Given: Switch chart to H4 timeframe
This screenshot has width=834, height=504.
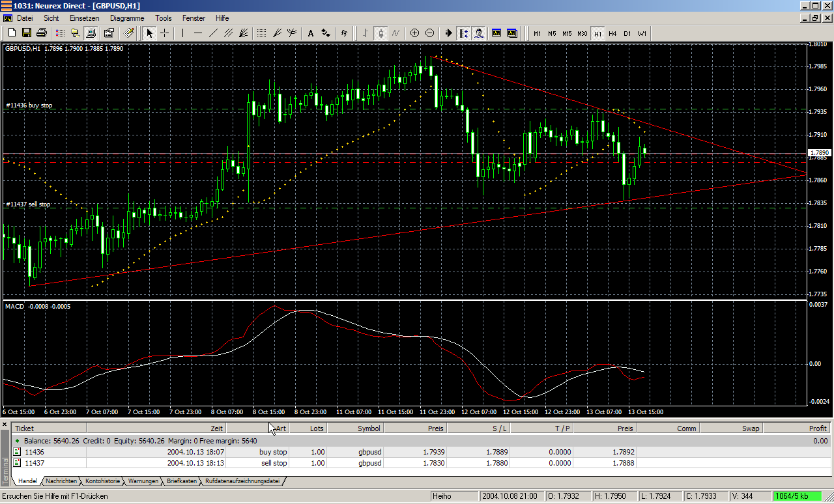Looking at the screenshot, I should [x=612, y=33].
